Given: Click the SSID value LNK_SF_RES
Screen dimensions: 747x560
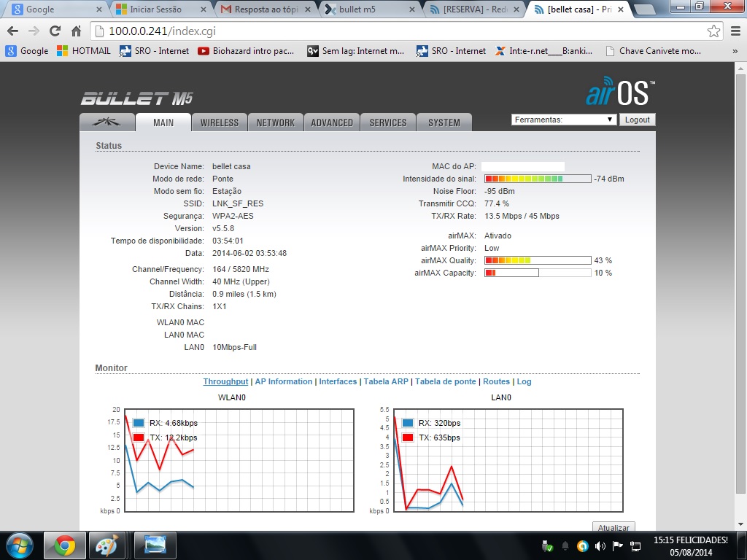Looking at the screenshot, I should 238,203.
